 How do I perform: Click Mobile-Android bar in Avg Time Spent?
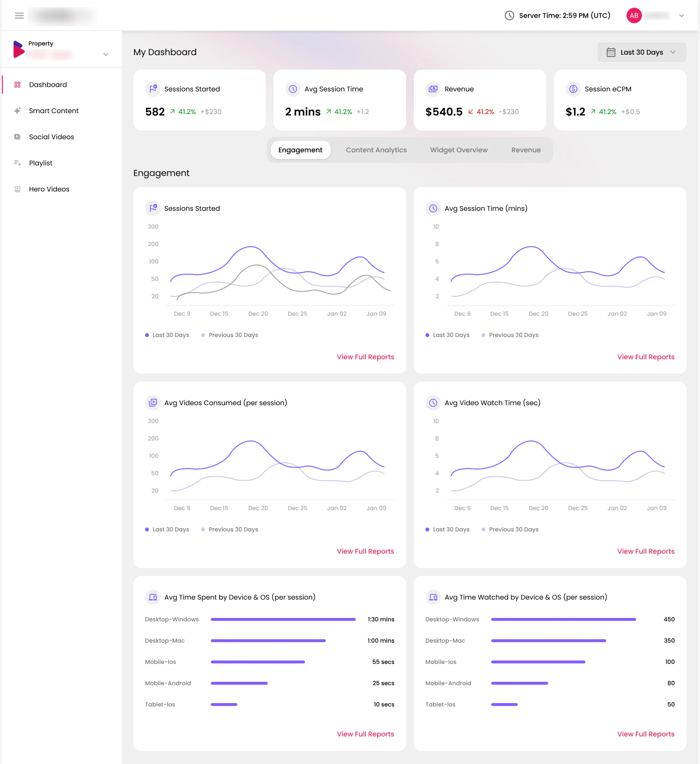click(x=239, y=683)
